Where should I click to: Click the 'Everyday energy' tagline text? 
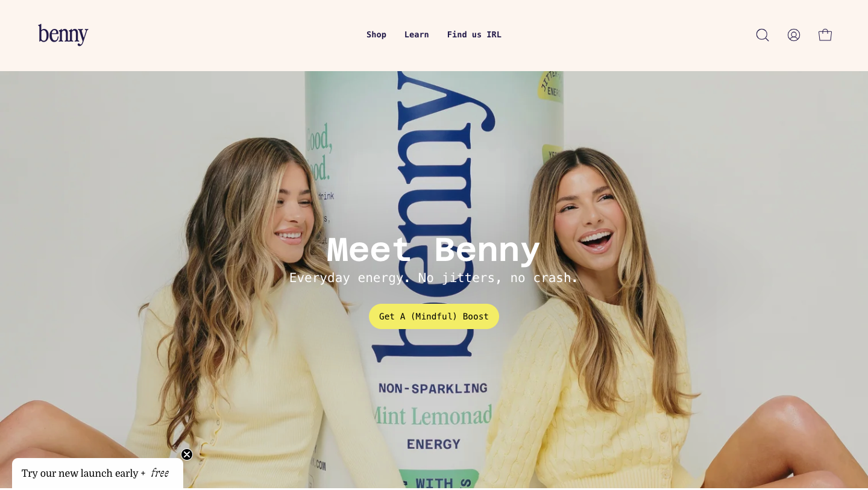434,278
